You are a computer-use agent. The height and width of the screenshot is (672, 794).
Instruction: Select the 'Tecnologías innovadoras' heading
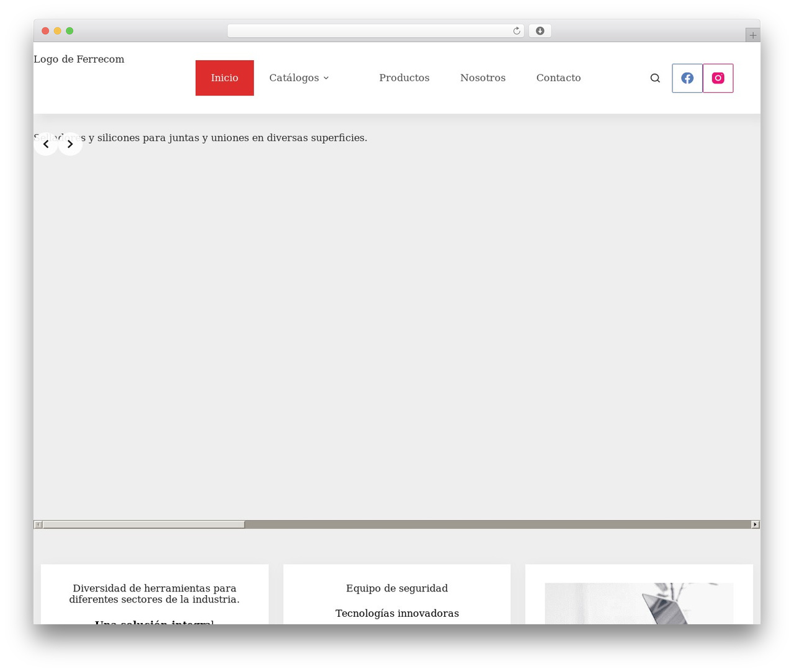click(x=397, y=613)
